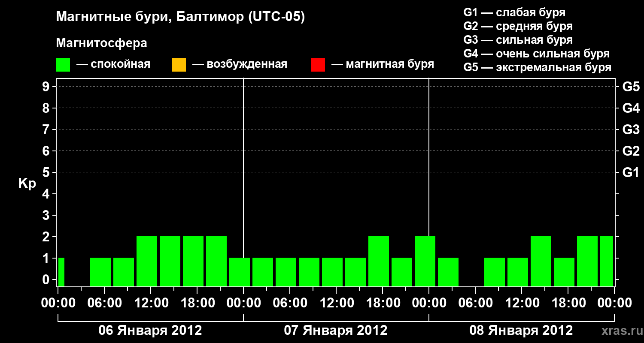Click the orange 'возбужденная' legend swatch
Image resolution: width=644 pixels, height=343 pixels.
(x=179, y=64)
